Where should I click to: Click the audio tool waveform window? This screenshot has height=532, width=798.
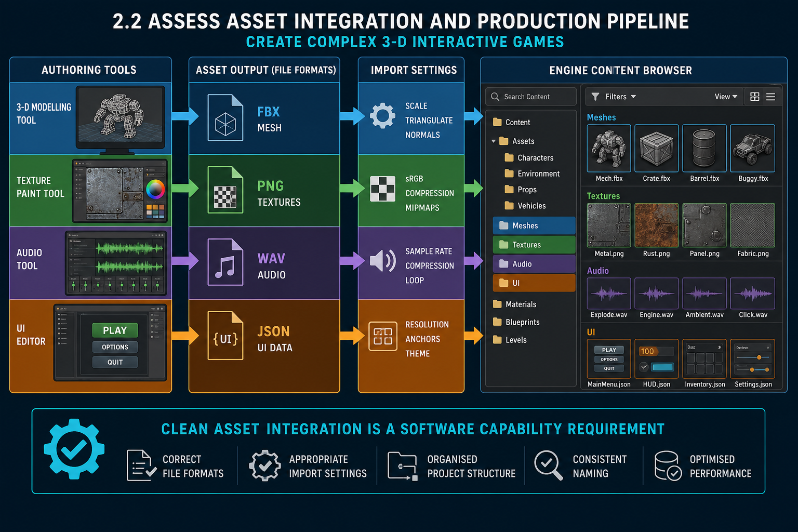click(116, 263)
